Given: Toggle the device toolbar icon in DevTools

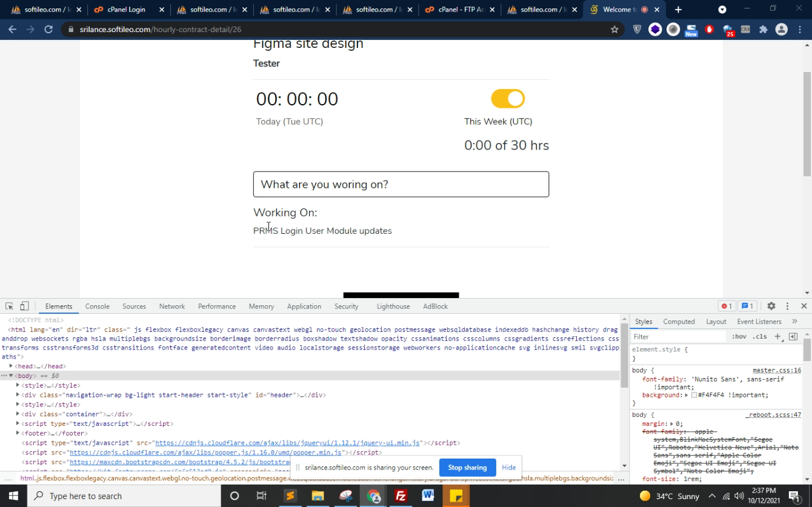Looking at the screenshot, I should pyautogui.click(x=24, y=307).
